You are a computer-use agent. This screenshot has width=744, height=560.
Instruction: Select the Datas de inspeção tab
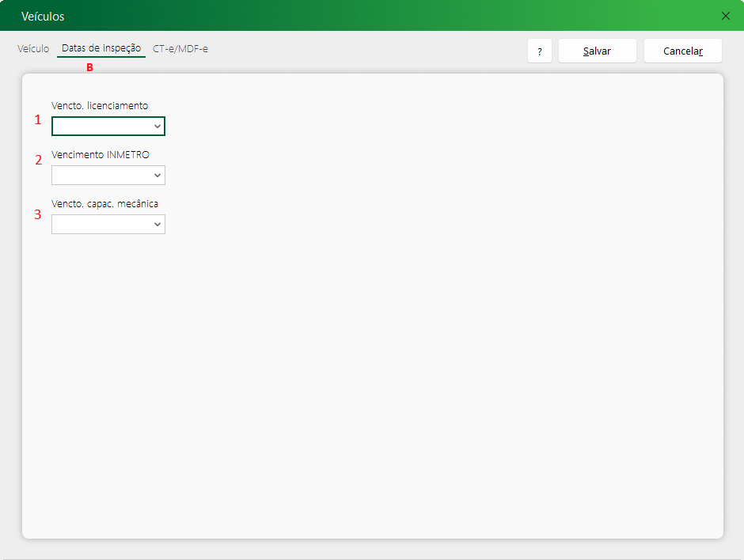click(x=101, y=48)
